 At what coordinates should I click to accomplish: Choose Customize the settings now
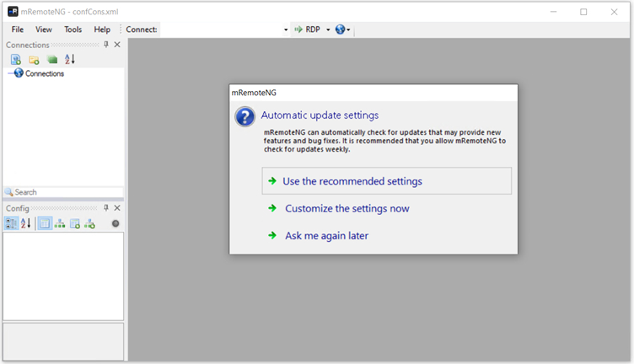(x=347, y=208)
